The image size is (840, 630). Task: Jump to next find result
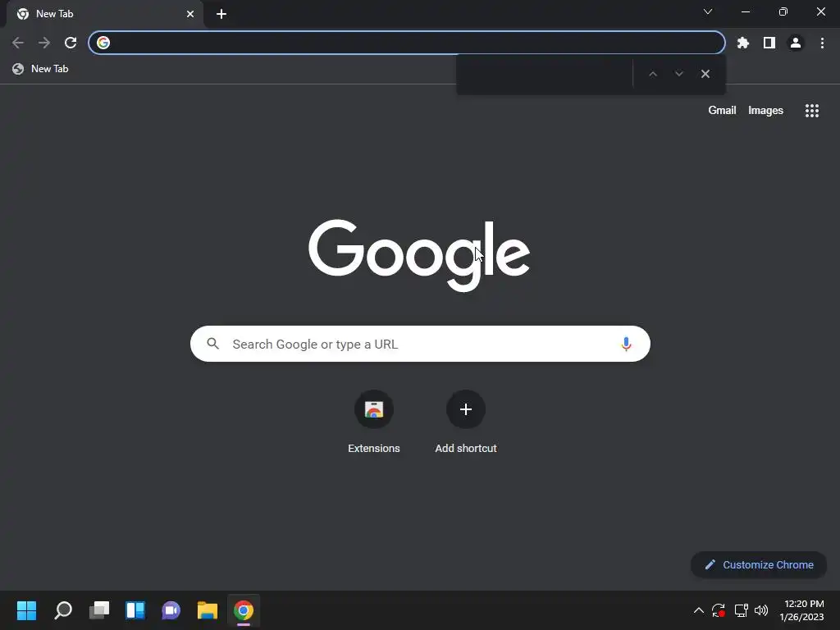pos(679,74)
